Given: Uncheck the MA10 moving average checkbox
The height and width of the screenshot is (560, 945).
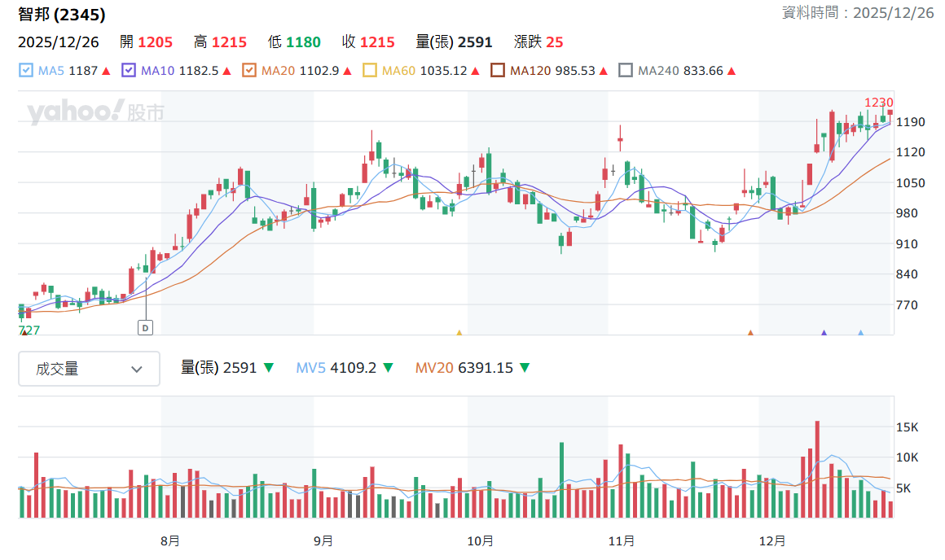Looking at the screenshot, I should tap(129, 71).
